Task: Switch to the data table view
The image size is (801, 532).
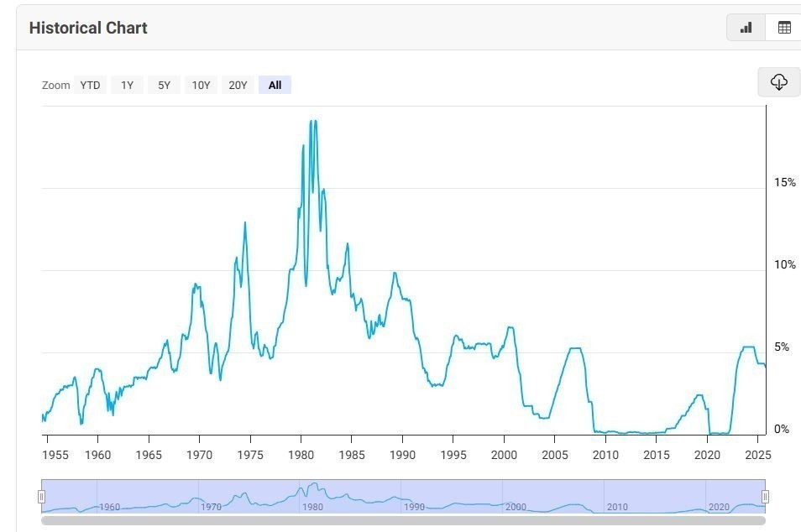Action: coord(784,28)
